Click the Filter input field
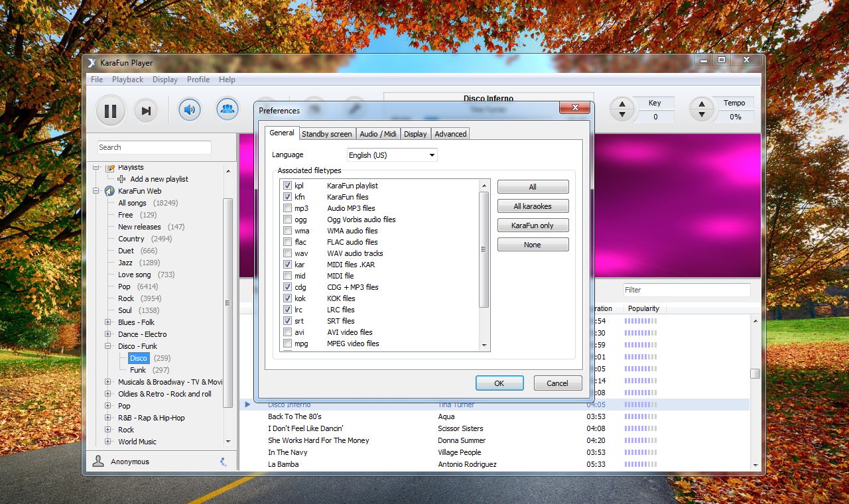The image size is (849, 504). click(x=686, y=290)
